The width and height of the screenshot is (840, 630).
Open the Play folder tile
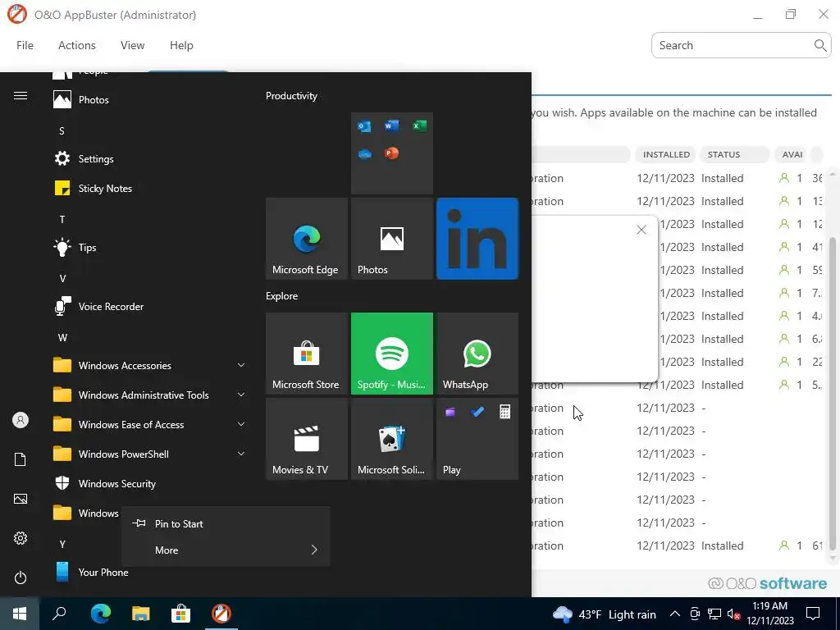point(477,439)
